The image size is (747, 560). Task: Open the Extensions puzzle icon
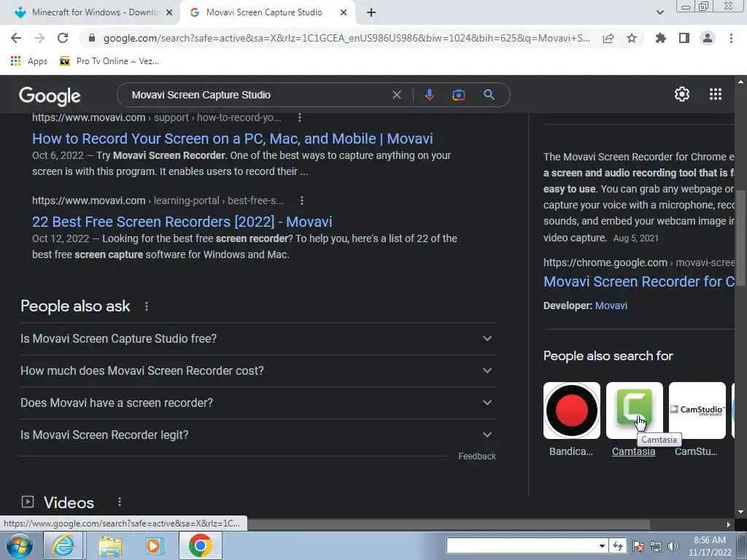[x=661, y=38]
